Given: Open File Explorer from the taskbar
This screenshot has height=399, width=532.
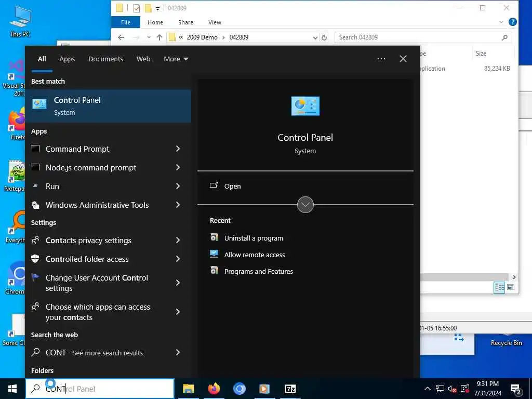Looking at the screenshot, I should coord(188,389).
